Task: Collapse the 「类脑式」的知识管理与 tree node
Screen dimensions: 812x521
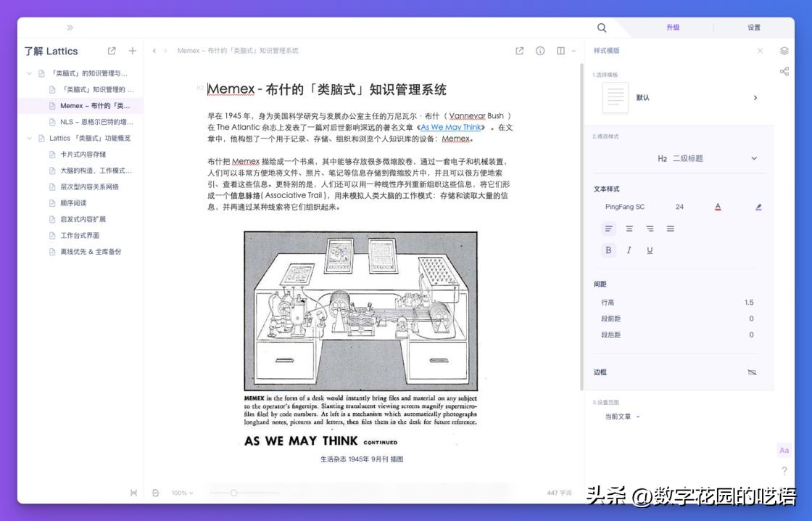Action: 29,73
